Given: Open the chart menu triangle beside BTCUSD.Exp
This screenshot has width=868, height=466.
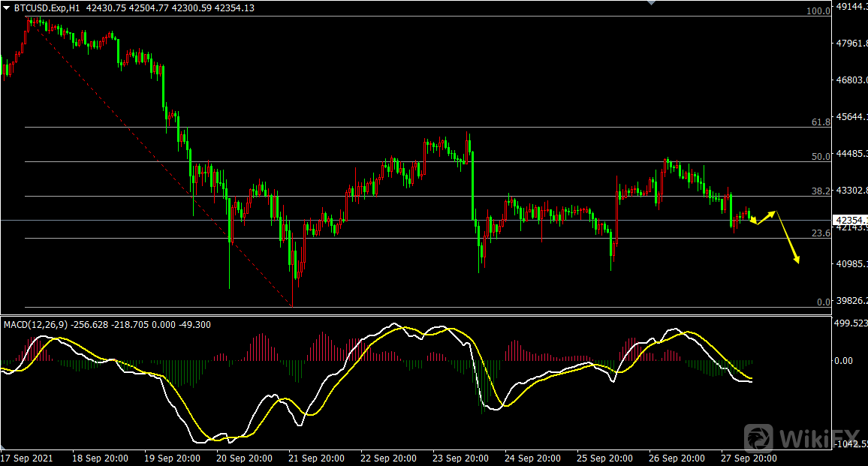Looking at the screenshot, I should point(6,8).
